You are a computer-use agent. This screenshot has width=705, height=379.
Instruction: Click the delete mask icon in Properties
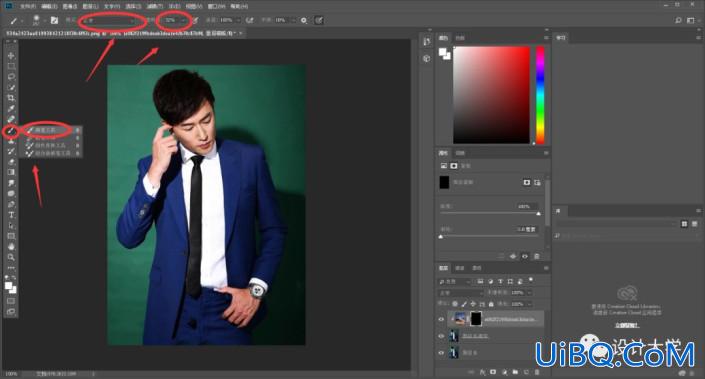(536, 256)
